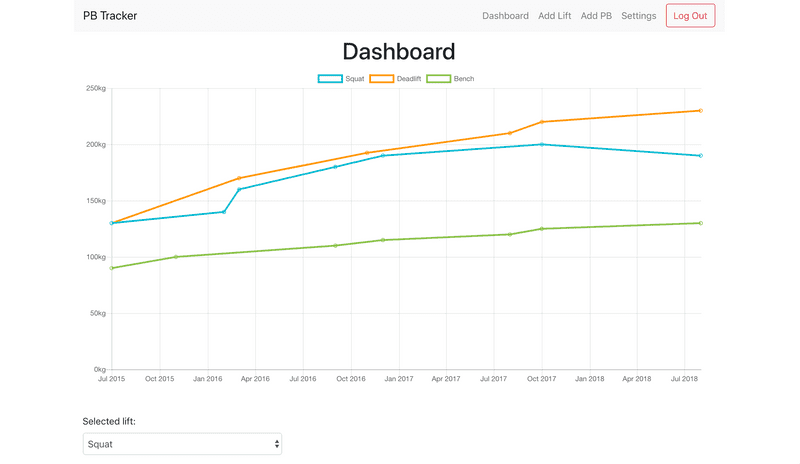The height and width of the screenshot is (464, 800).
Task: Click the Oct 2017 x-axis label
Action: coord(541,379)
